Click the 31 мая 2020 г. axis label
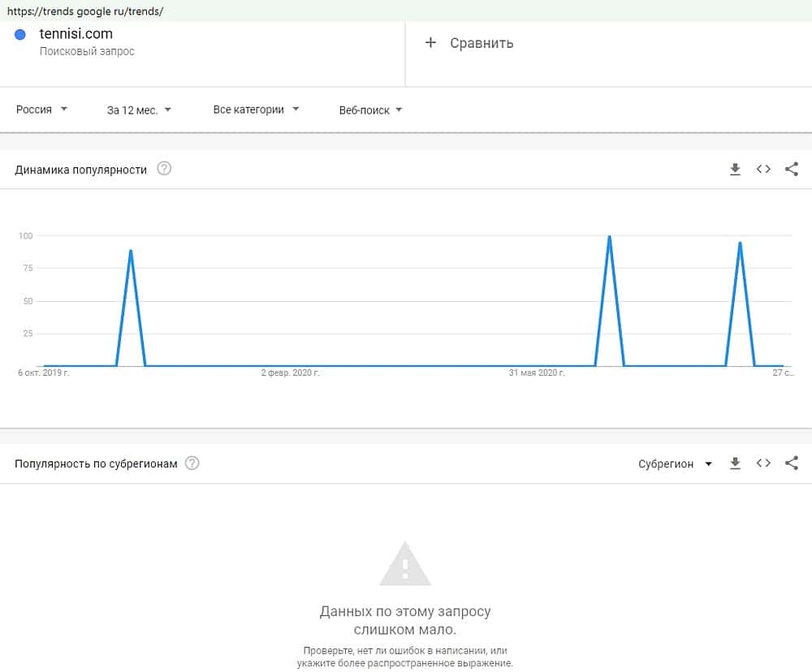 click(537, 373)
